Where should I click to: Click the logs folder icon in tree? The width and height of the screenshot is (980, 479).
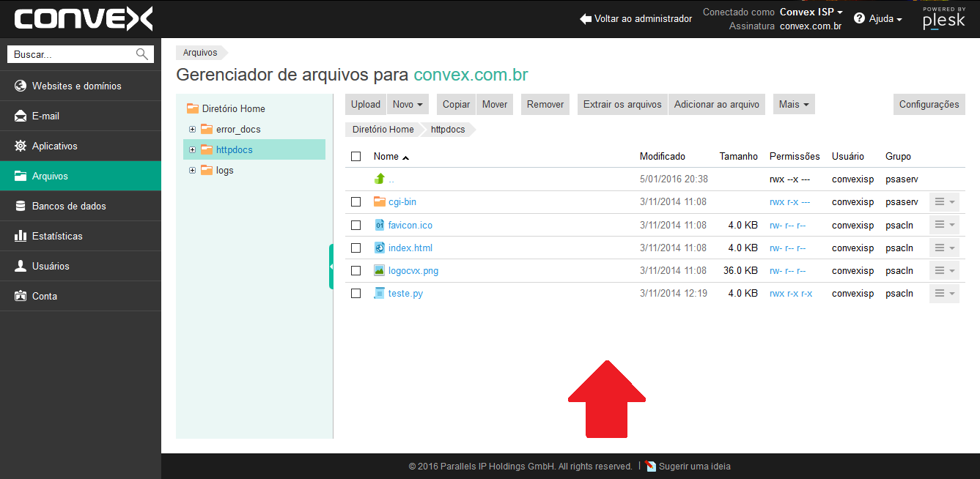(207, 170)
